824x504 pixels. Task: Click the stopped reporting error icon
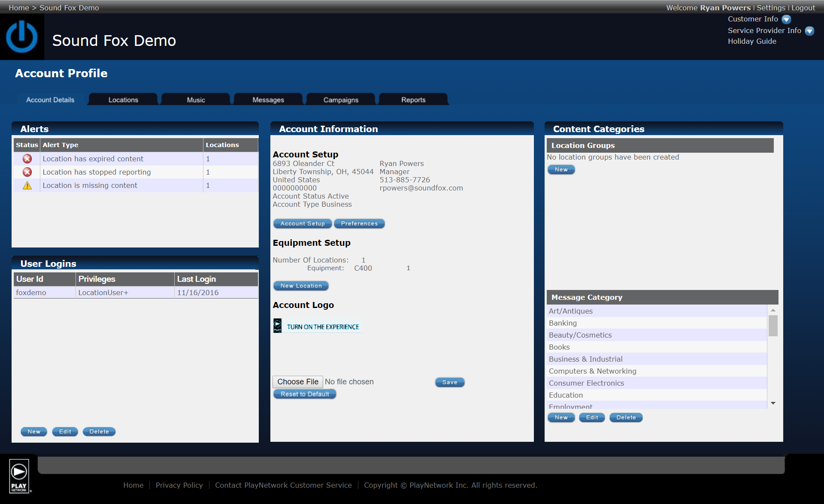pyautogui.click(x=27, y=172)
